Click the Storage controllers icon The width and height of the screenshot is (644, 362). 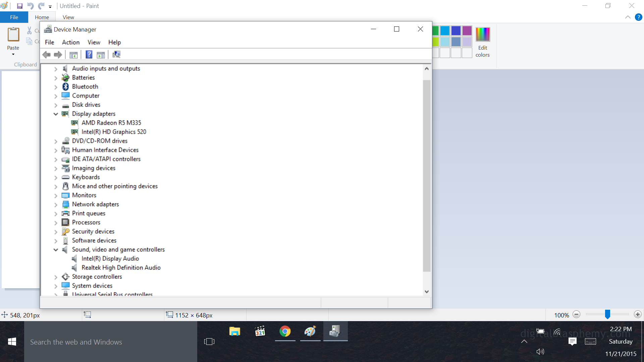tap(65, 277)
